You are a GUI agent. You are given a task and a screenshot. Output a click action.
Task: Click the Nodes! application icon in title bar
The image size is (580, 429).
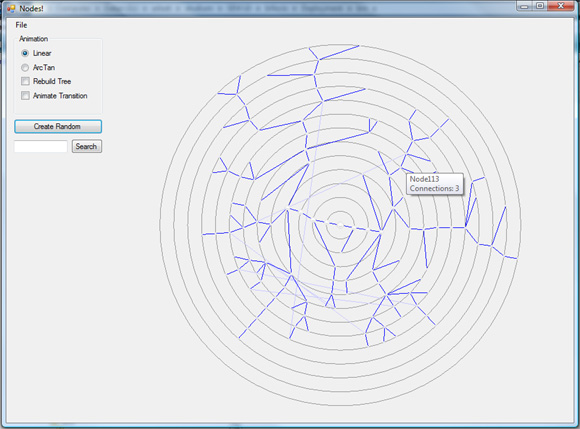tap(11, 8)
